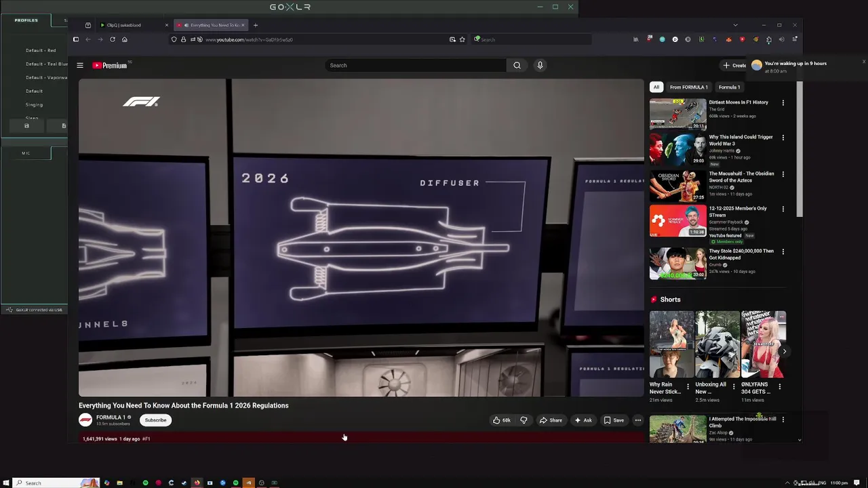Viewport: 868px width, 488px height.
Task: Open They Stole $240,000,000 video title
Action: [x=741, y=253]
